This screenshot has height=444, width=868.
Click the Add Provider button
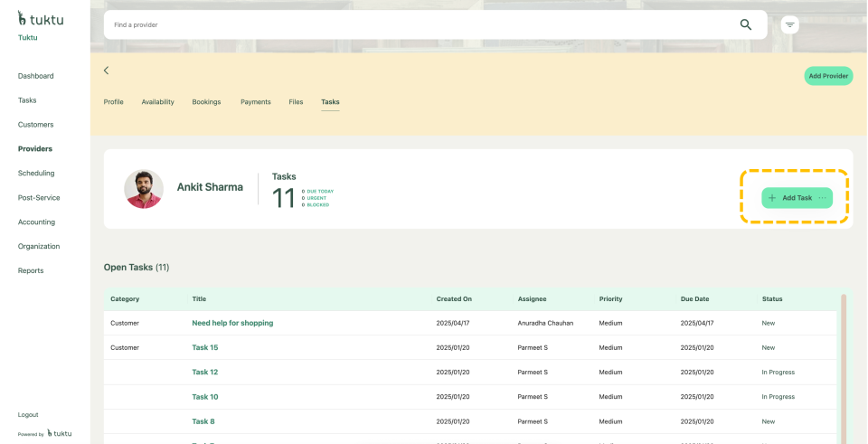(x=827, y=76)
